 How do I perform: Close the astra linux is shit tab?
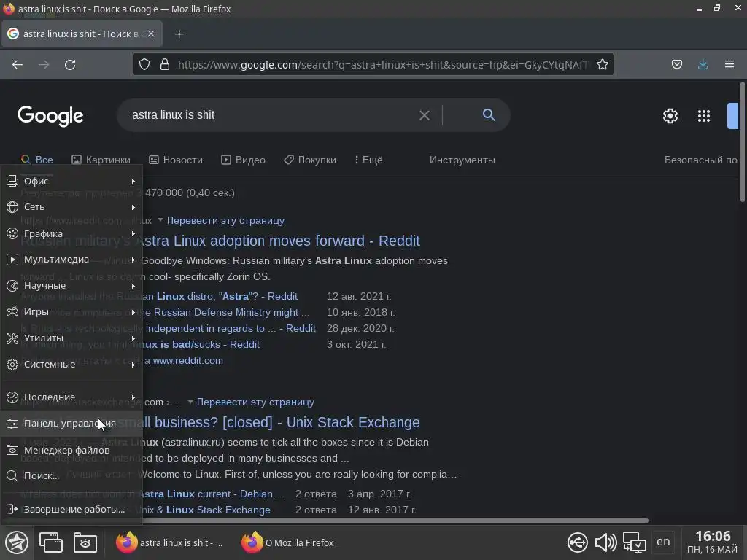coord(151,34)
